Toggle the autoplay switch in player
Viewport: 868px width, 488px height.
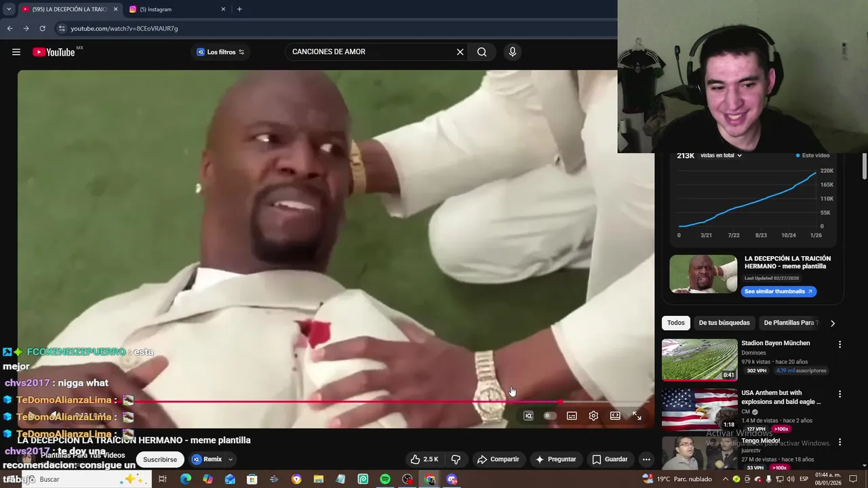point(550,415)
